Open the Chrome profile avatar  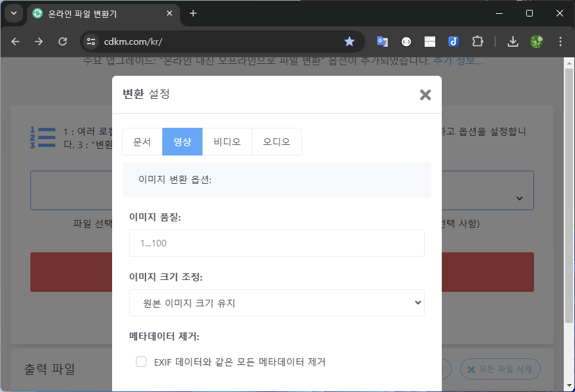(537, 42)
